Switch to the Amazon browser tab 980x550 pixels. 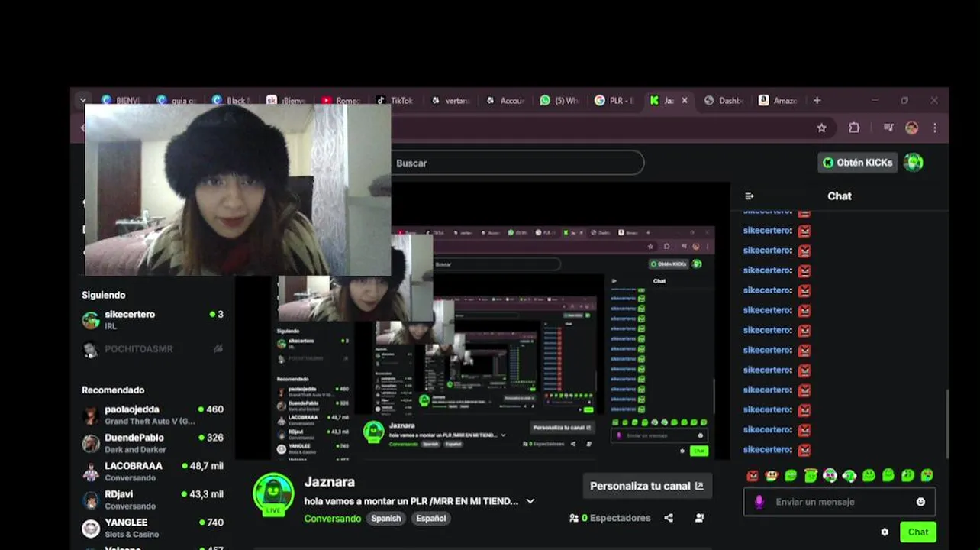[x=779, y=100]
